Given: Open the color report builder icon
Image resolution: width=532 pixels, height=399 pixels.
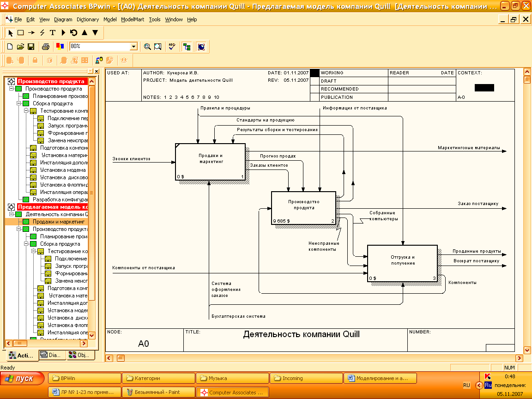Looking at the screenshot, I should 60,47.
